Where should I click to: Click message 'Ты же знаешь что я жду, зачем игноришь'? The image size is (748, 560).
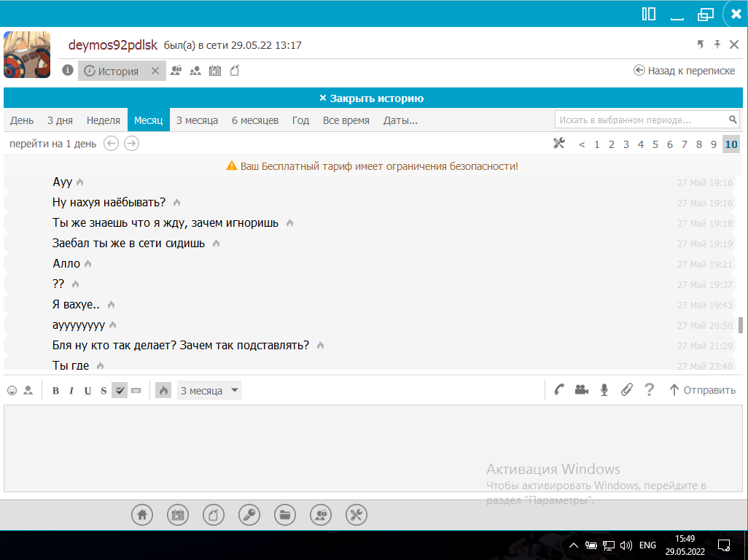165,222
